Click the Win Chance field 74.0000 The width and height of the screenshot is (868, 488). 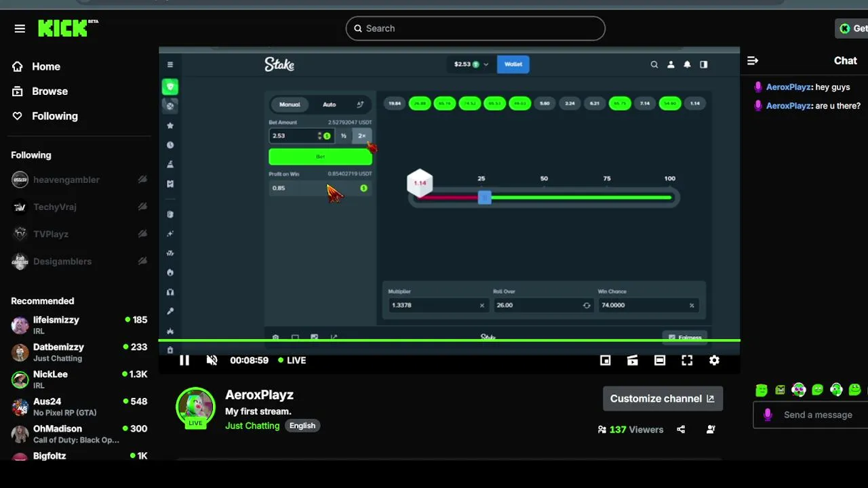[647, 305]
